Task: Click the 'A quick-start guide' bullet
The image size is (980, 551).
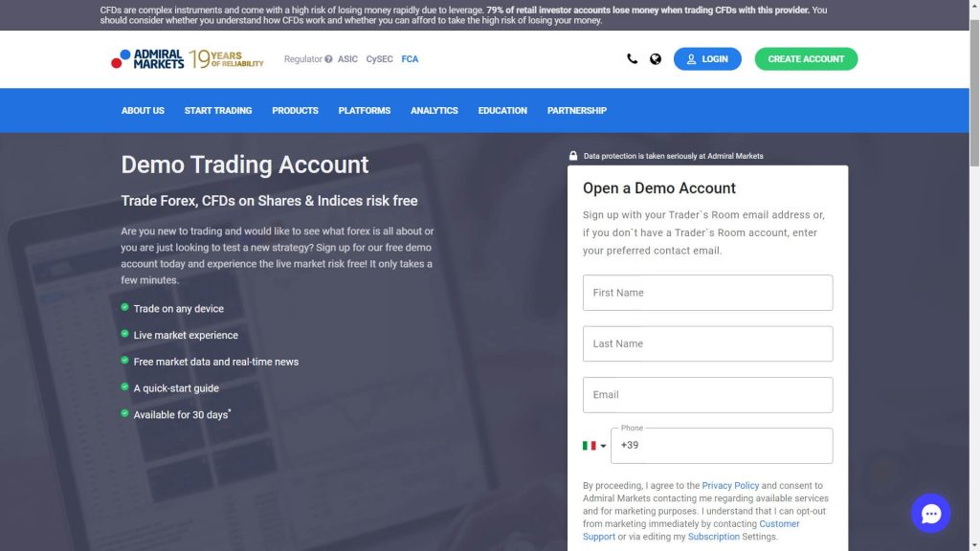Action: click(x=176, y=388)
